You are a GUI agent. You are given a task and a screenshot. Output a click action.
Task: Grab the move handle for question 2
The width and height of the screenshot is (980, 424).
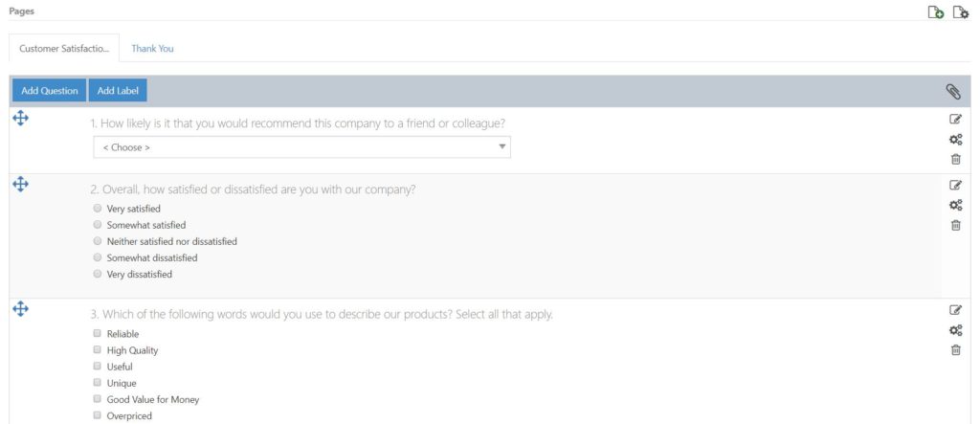coord(21,184)
